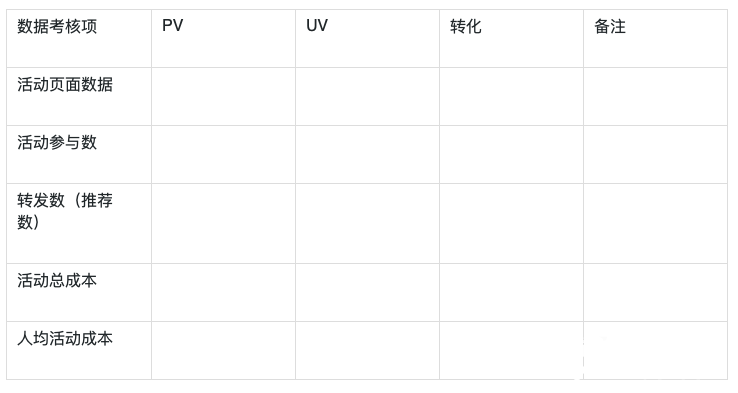
Task: Click PV cell for 人均活动成本
Action: click(x=224, y=351)
